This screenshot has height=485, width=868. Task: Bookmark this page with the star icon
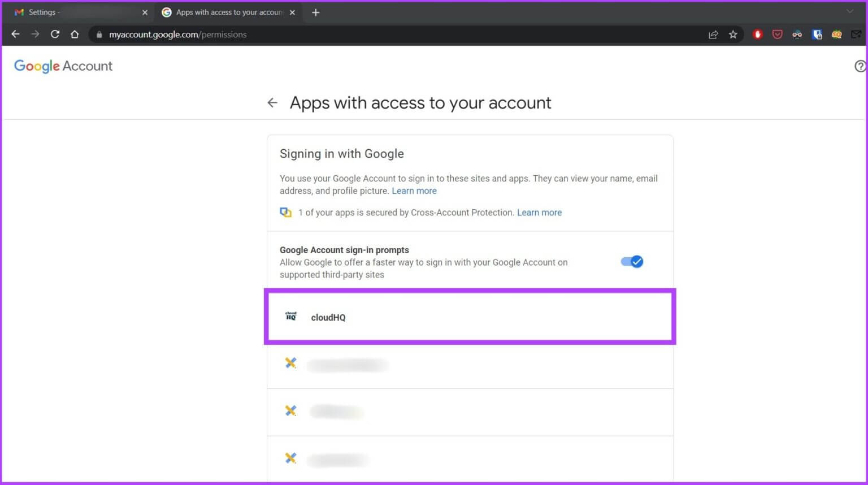(733, 34)
